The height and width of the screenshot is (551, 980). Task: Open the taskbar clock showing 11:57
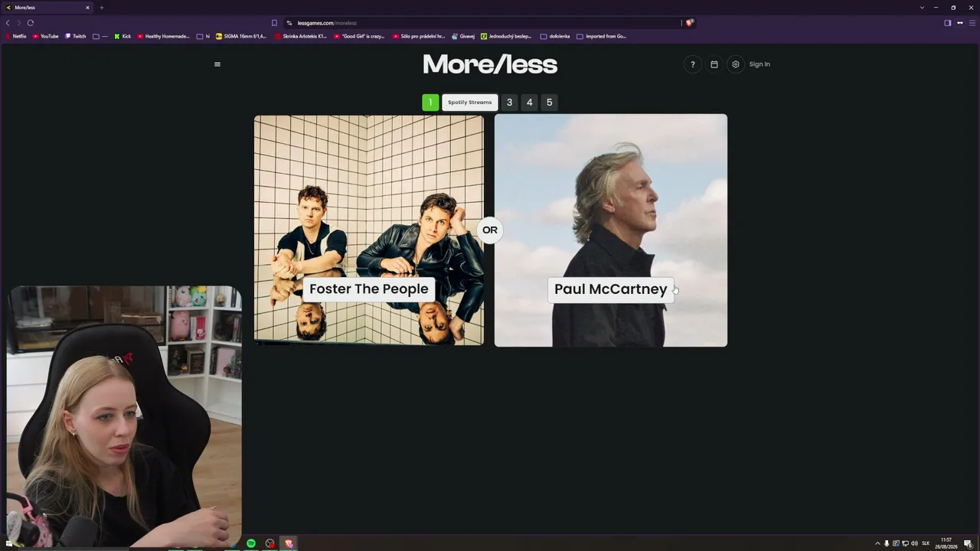point(946,543)
